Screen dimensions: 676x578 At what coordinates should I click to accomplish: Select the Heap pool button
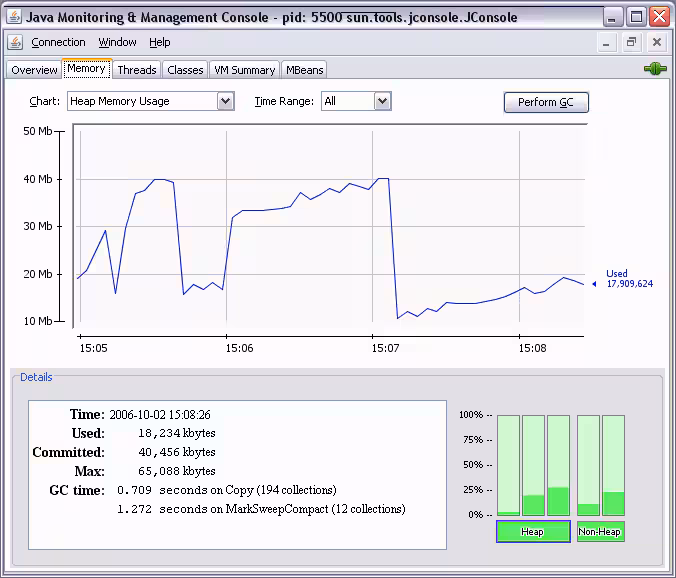coord(533,531)
